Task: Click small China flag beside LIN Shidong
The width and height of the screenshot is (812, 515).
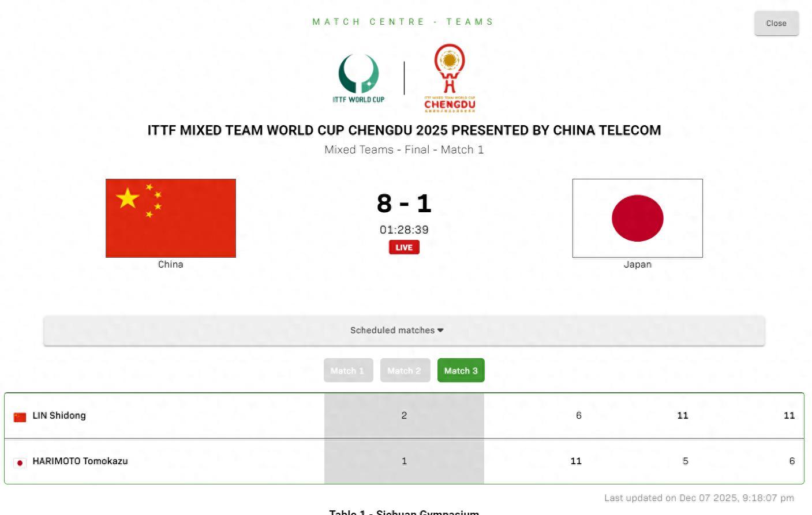Action: [20, 416]
